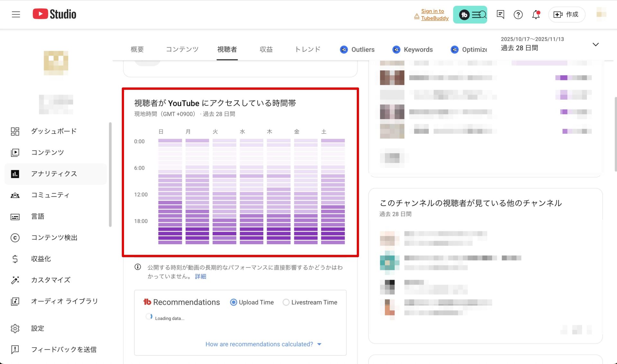Switch to the 収益 tab

coord(266,49)
